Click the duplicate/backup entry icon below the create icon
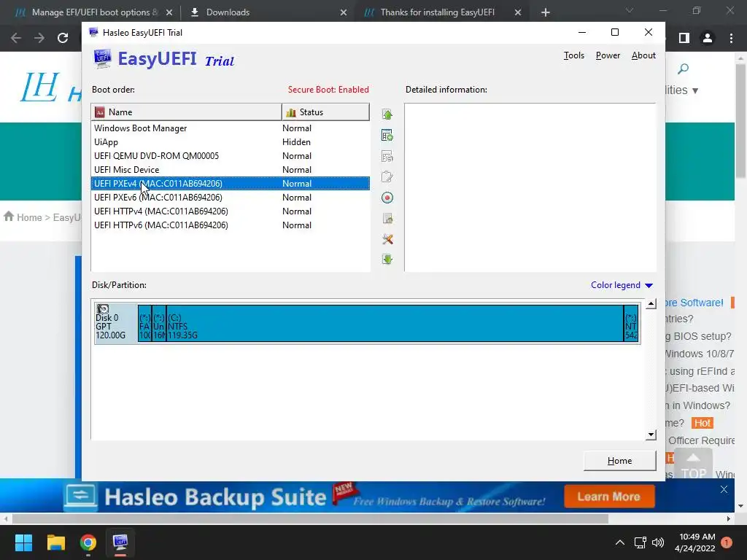This screenshot has height=560, width=747. pyautogui.click(x=387, y=156)
